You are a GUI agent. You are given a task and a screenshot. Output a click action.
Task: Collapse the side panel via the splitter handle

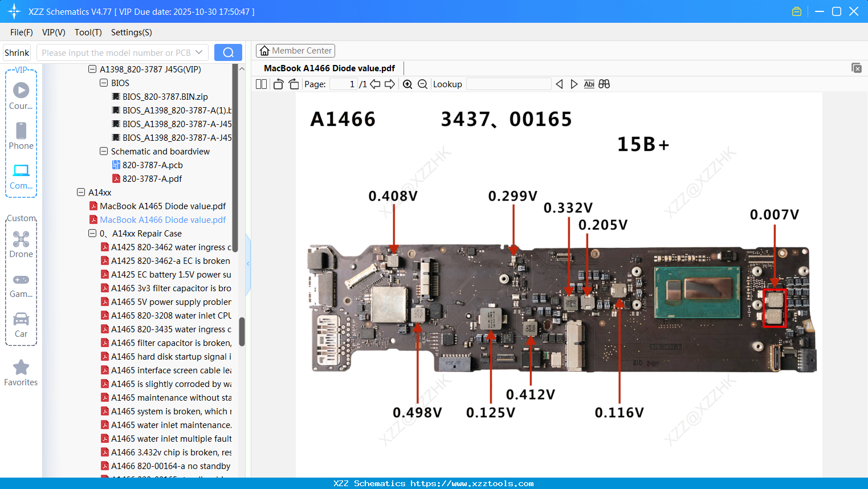pos(248,264)
